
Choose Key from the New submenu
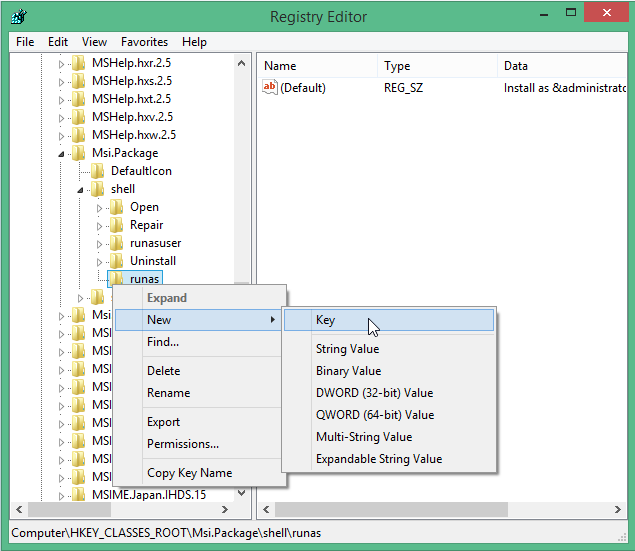point(389,320)
